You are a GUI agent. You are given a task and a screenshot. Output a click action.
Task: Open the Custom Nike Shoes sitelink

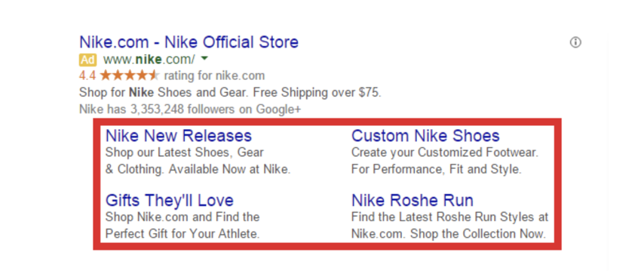point(425,136)
